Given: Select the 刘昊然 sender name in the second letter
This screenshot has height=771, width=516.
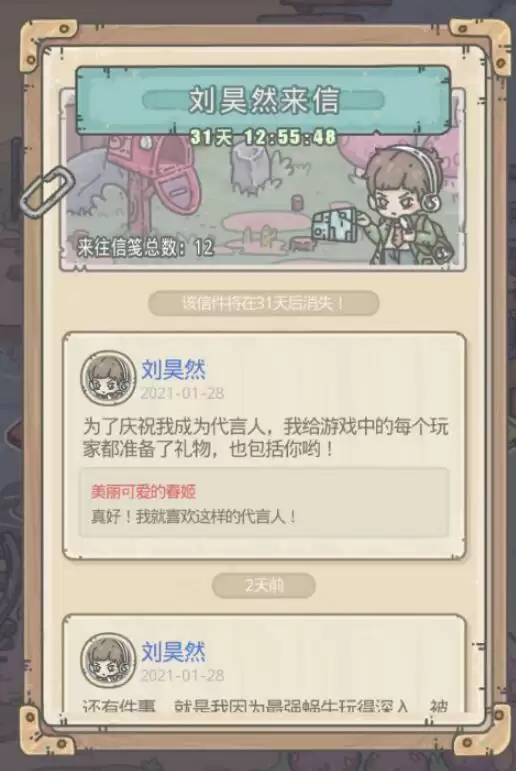Looking at the screenshot, I should [174, 652].
